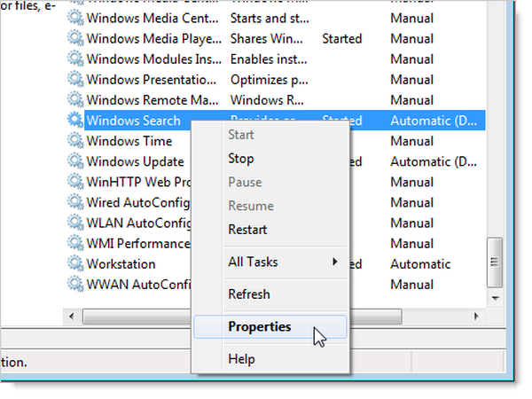Click the Windows Presentation service gear icon
The width and height of the screenshot is (532, 399).
(74, 80)
